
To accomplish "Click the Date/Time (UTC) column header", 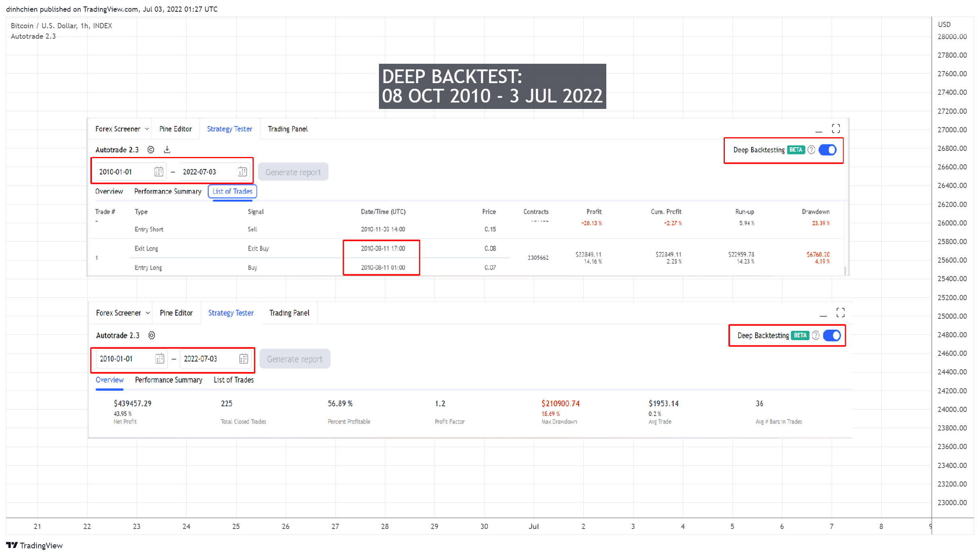I will tap(383, 212).
